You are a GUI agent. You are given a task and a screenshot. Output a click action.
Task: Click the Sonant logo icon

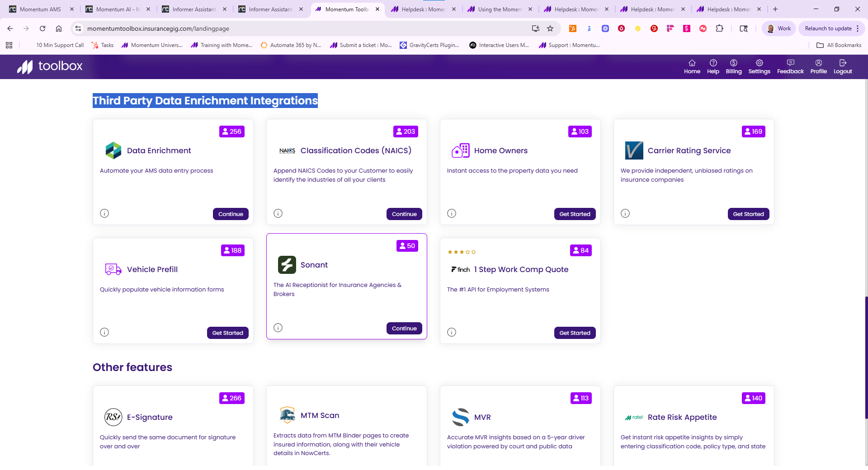[x=287, y=265]
